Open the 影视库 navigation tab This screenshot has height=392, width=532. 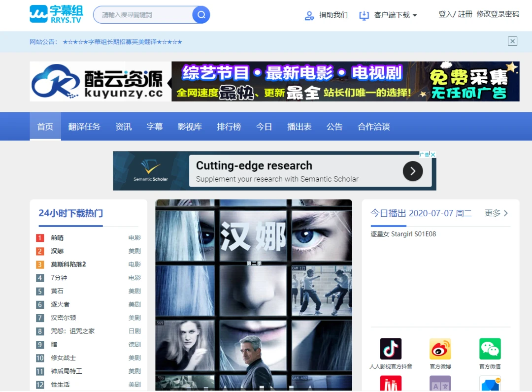(x=190, y=127)
